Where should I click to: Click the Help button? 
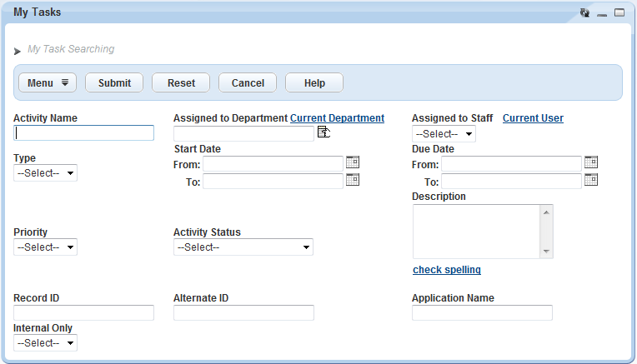(x=314, y=82)
